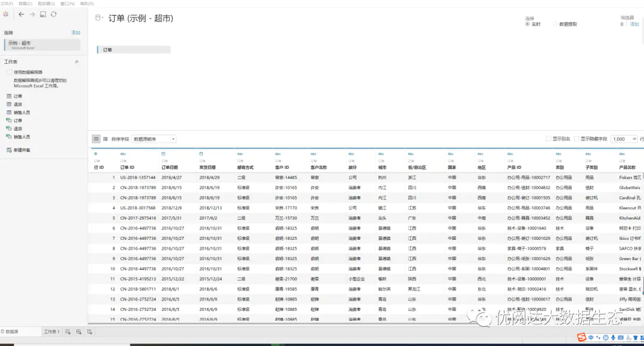Click the Abc type icon of 邮寄方式 column
This screenshot has height=346, width=644.
(x=240, y=154)
